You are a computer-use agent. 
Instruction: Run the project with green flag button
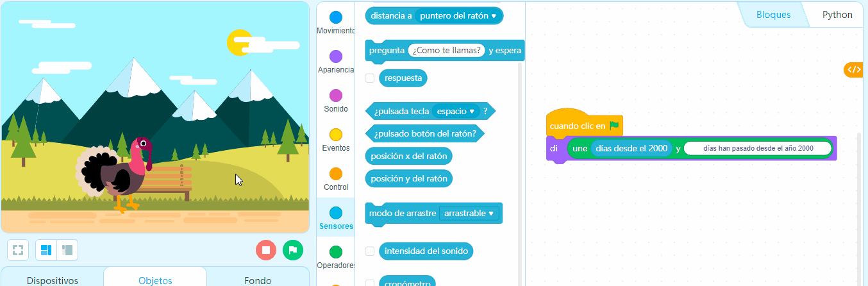(293, 250)
